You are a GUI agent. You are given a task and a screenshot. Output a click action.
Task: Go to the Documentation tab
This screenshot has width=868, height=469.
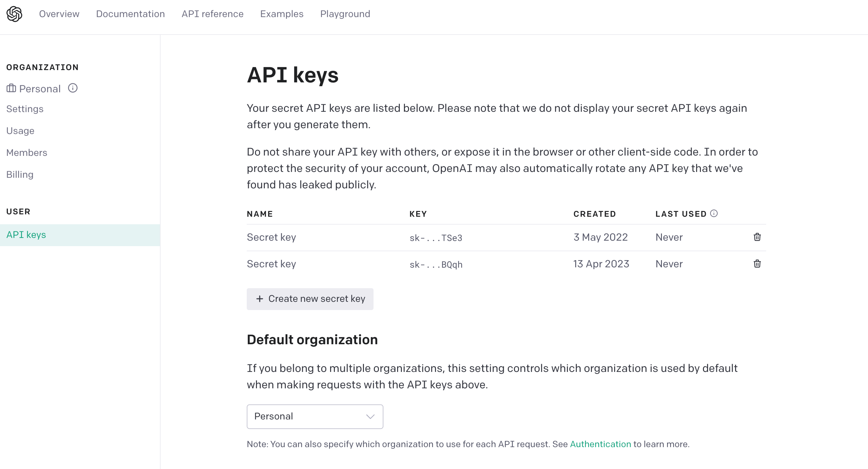130,14
